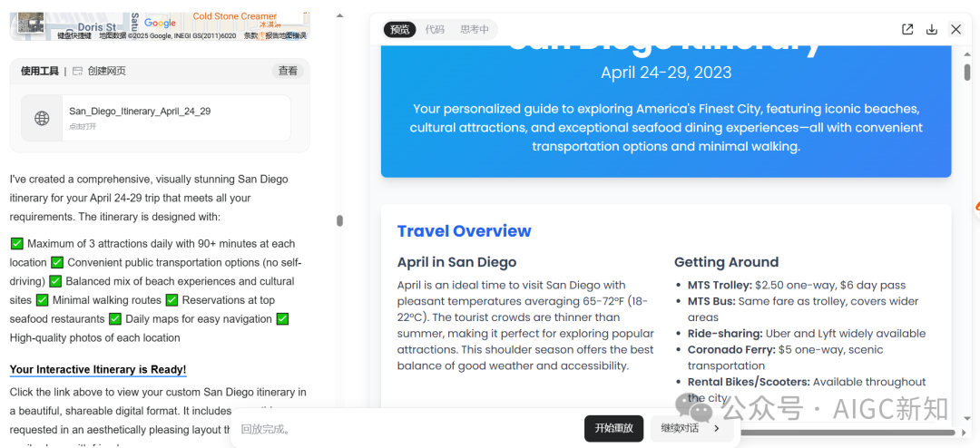Open the 思考中 tab
The width and height of the screenshot is (980, 448).
point(475,29)
